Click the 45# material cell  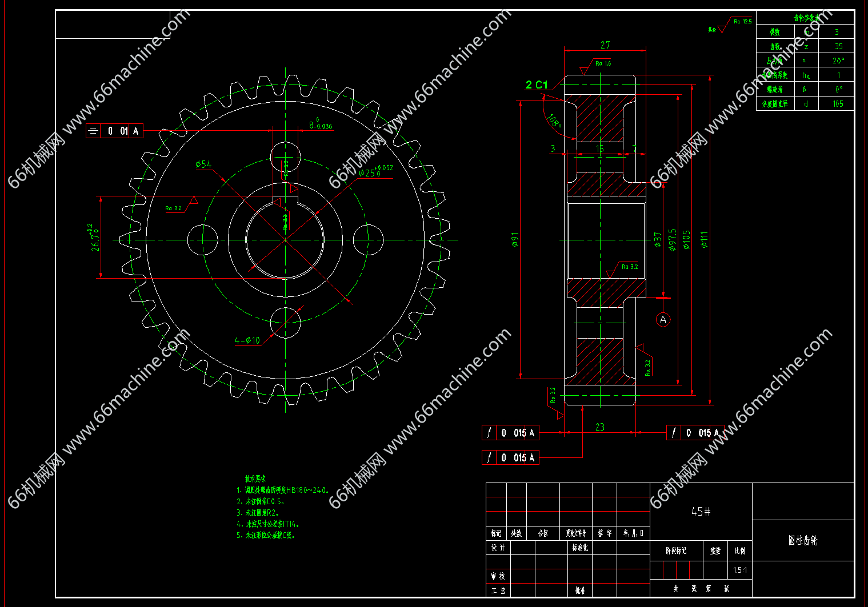701,512
